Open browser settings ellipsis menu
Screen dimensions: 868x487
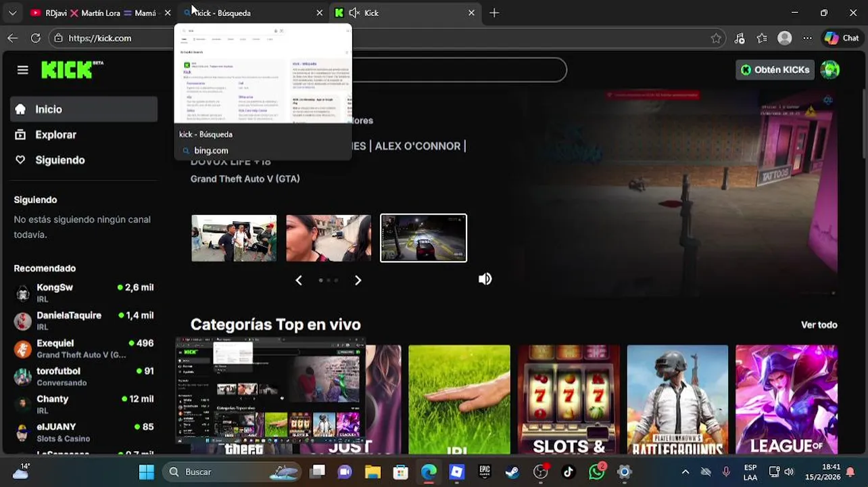[807, 39]
